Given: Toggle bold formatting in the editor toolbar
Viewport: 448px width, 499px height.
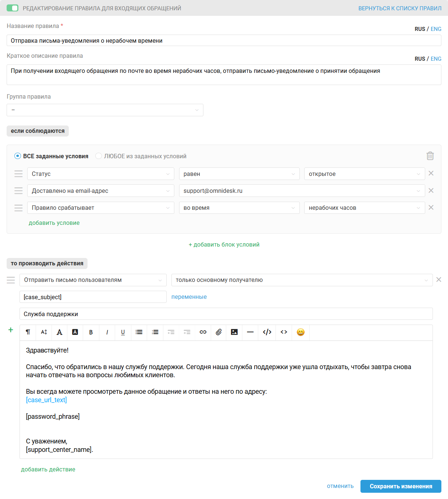Looking at the screenshot, I should point(91,332).
